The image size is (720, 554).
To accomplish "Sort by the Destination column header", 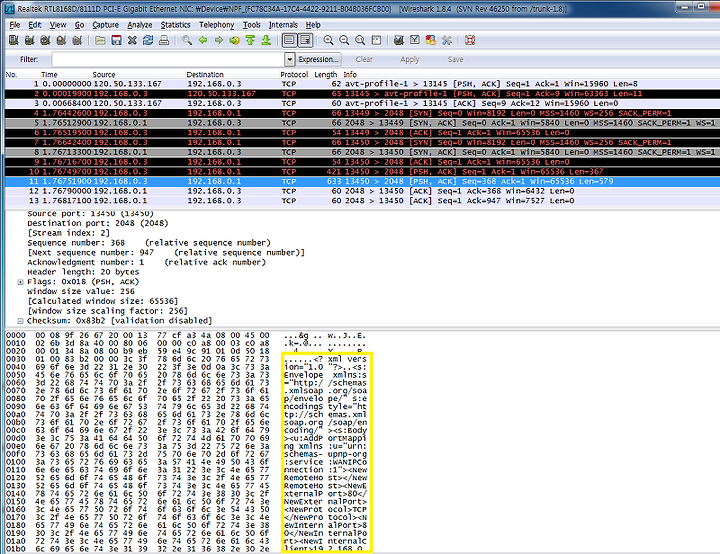I will 205,74.
